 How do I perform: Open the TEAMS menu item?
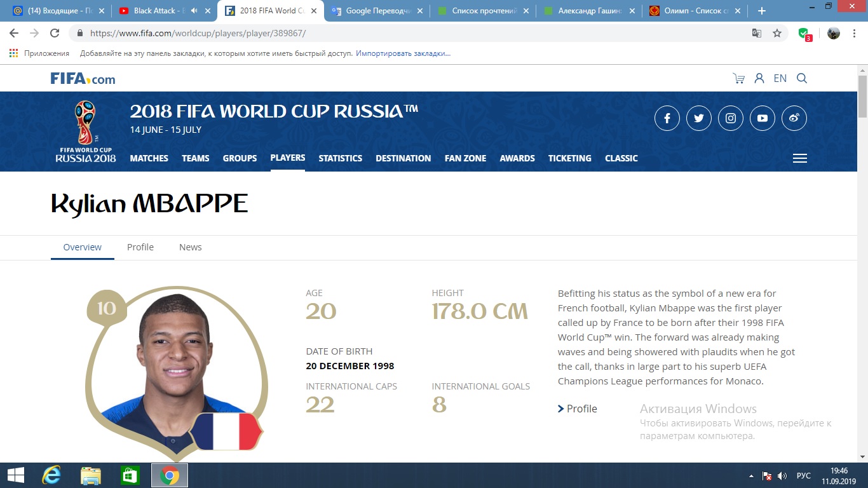[x=196, y=158]
